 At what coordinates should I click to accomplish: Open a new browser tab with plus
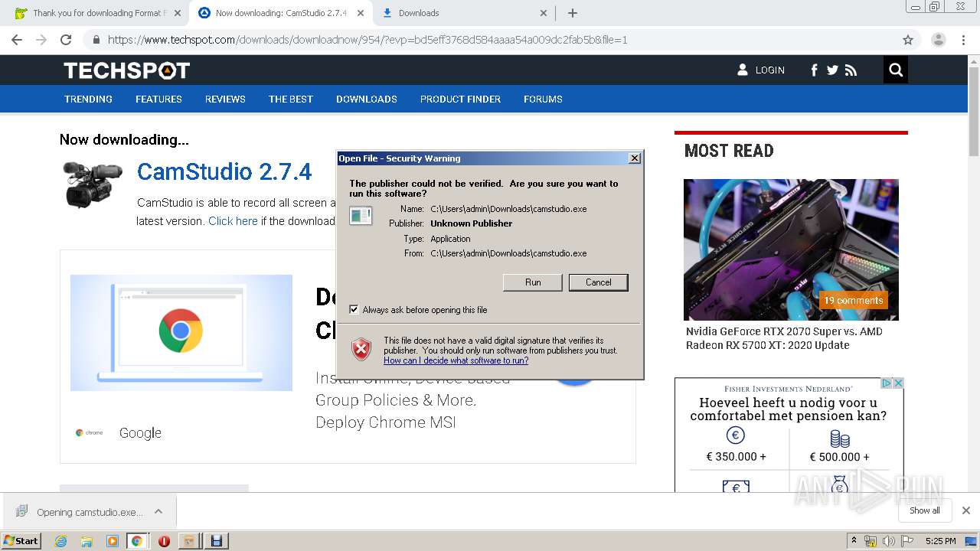[x=572, y=13]
